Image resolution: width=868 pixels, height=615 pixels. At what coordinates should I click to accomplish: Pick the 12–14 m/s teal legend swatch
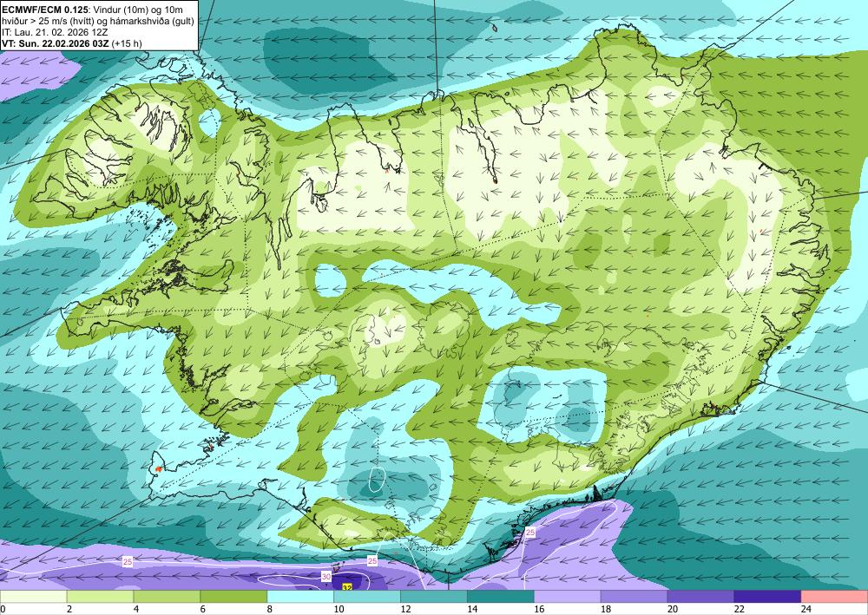[x=434, y=597]
